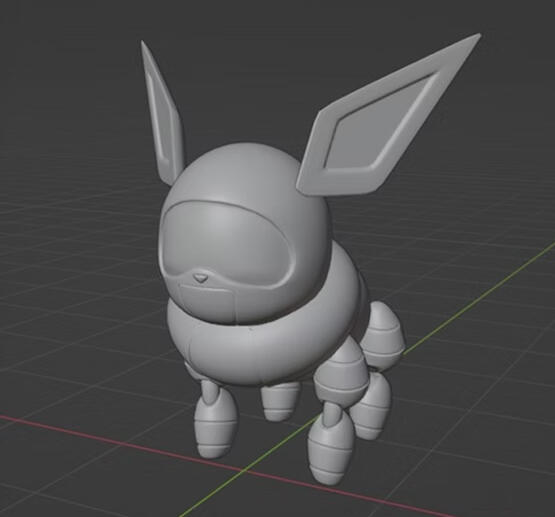Select the front-left segmented leg
This screenshot has width=555, height=517.
pyautogui.click(x=216, y=418)
